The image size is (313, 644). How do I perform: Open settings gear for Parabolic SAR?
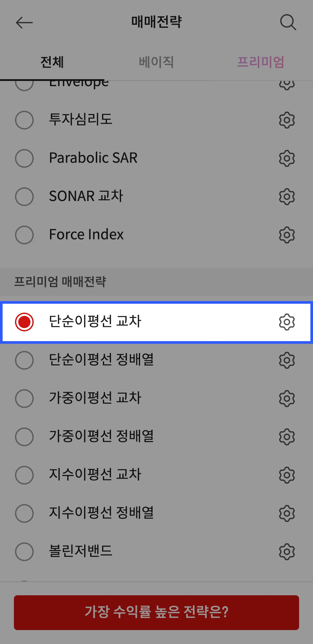[287, 159]
